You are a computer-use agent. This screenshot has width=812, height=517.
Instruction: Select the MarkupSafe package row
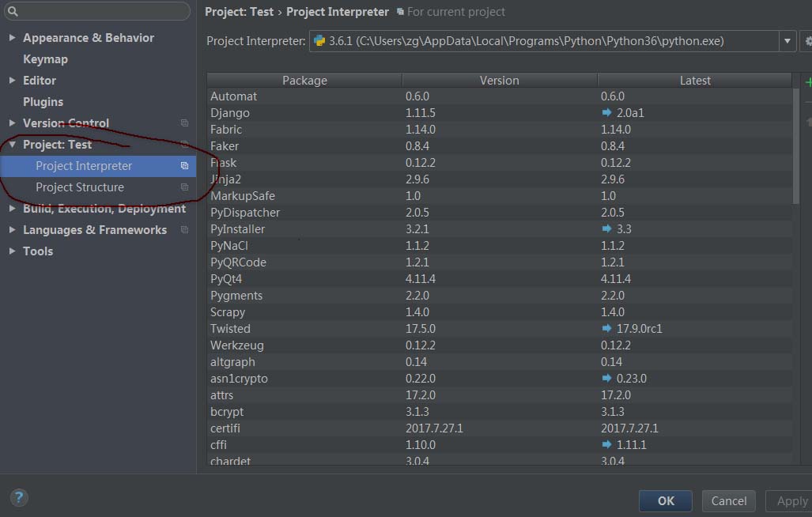coord(499,195)
